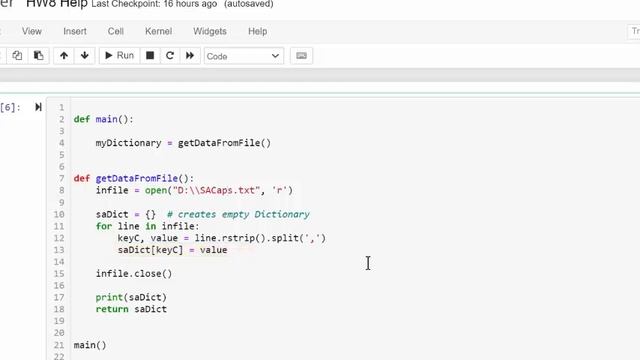This screenshot has height=360, width=640.
Task: Rename the notebook title HW8 Help
Action: click(57, 4)
